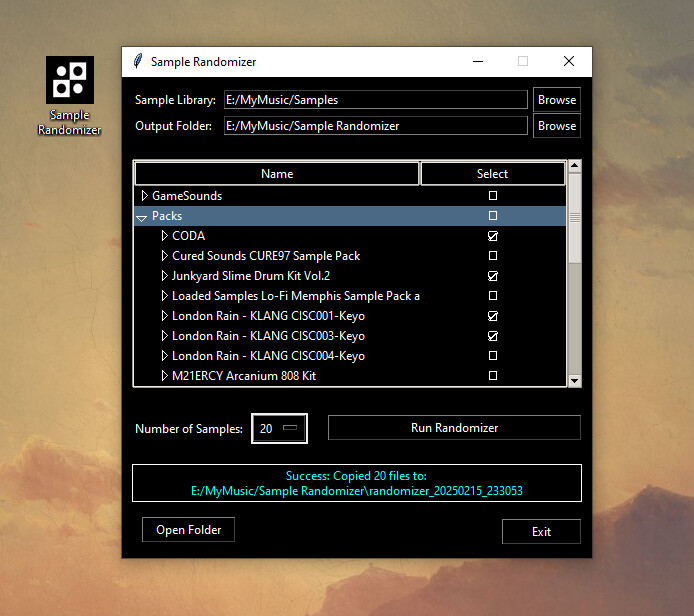Click the feather icon in title bar

pos(138,62)
